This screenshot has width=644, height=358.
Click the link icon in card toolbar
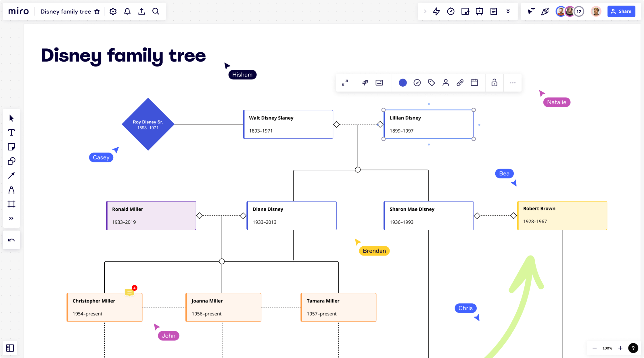coord(460,83)
